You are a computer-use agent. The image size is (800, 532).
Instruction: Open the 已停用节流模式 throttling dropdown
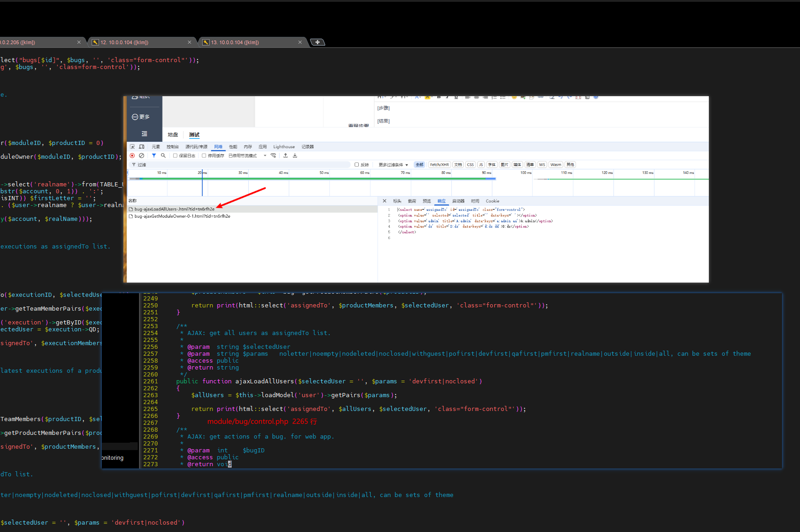click(x=247, y=156)
